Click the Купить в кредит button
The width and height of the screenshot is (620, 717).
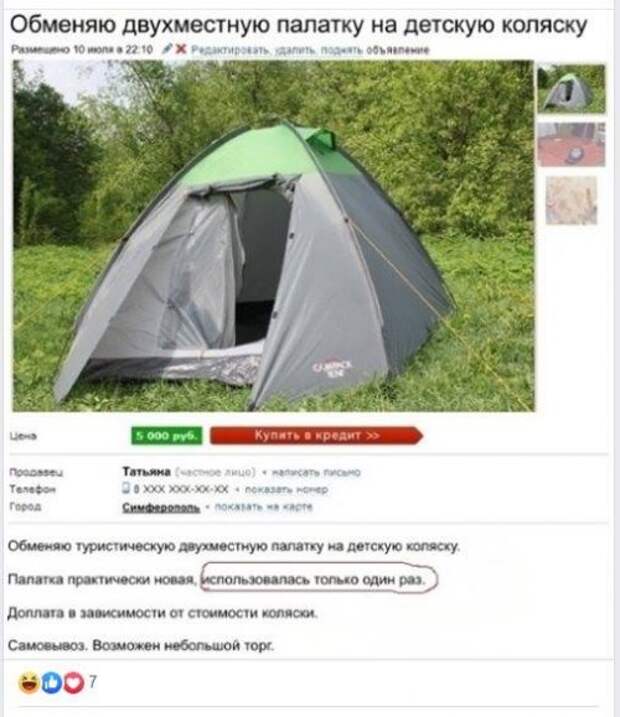click(316, 435)
